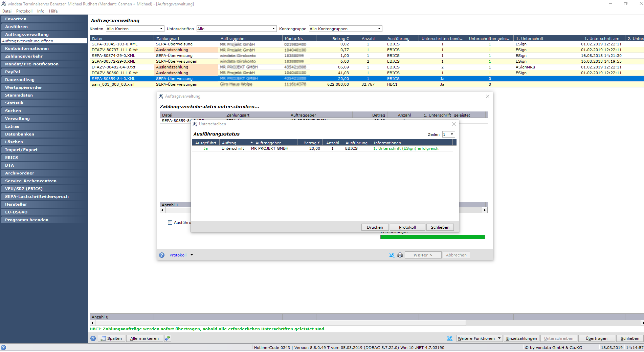The width and height of the screenshot is (644, 352).
Task: Open the Info menu
Action: tap(41, 11)
